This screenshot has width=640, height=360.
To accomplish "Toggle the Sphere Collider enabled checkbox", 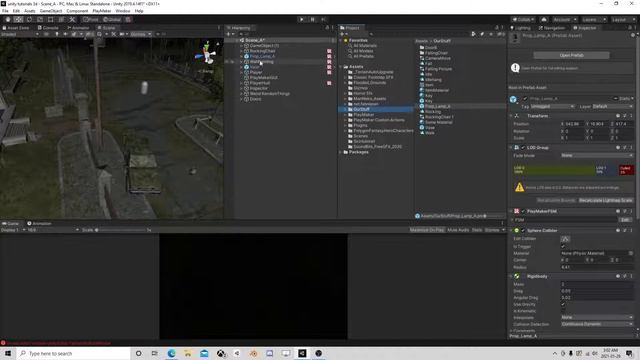I will 523,231.
